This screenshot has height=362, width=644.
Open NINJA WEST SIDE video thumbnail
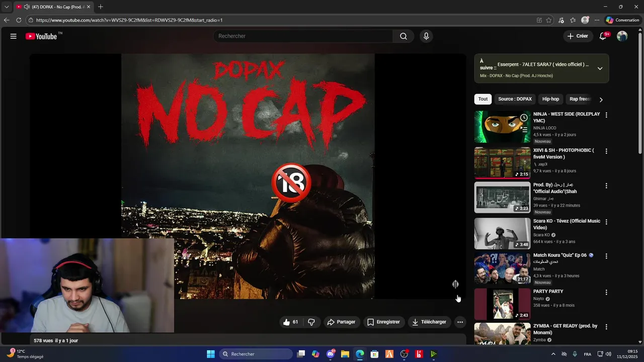pyautogui.click(x=502, y=127)
